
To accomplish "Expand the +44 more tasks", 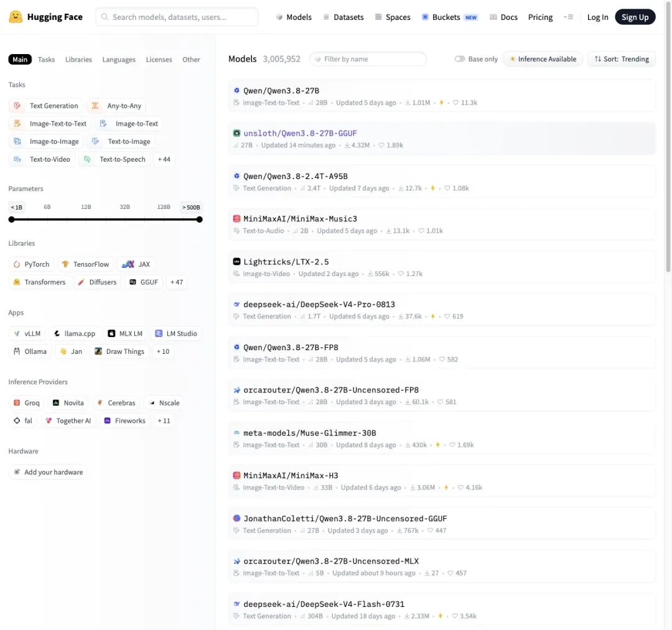I will click(x=164, y=160).
